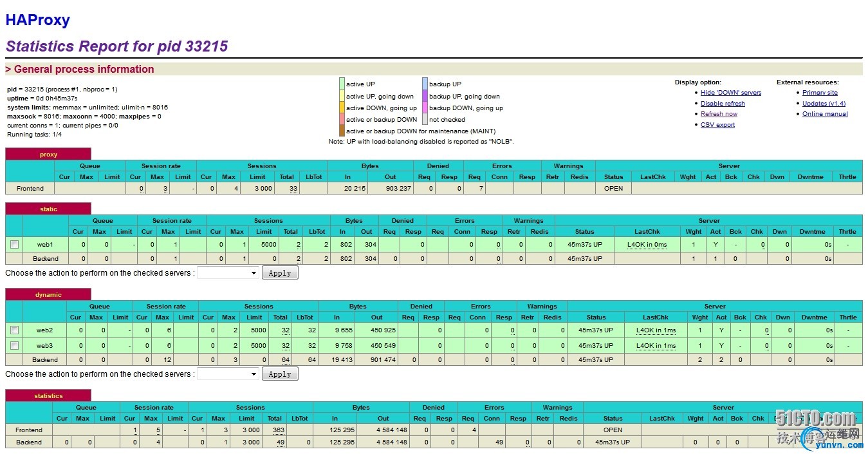The width and height of the screenshot is (868, 456).
Task: Click 'Statistics Report for pid 33215' heading
Action: (116, 46)
